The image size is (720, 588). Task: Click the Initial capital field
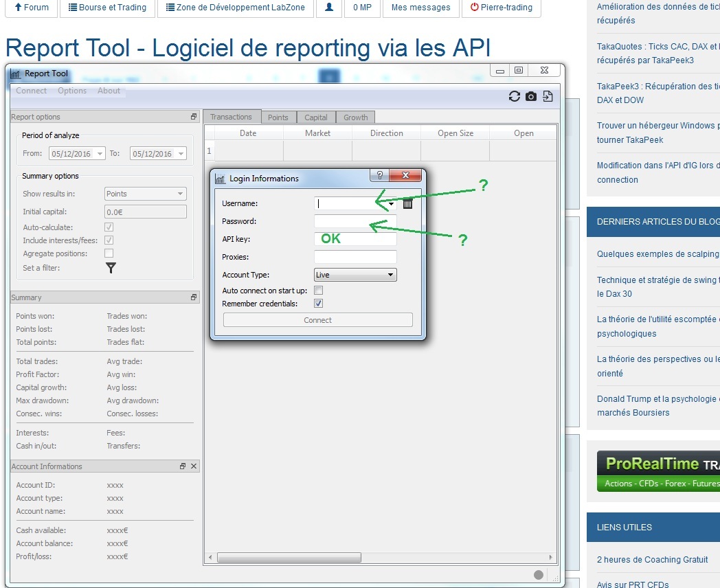pos(146,212)
